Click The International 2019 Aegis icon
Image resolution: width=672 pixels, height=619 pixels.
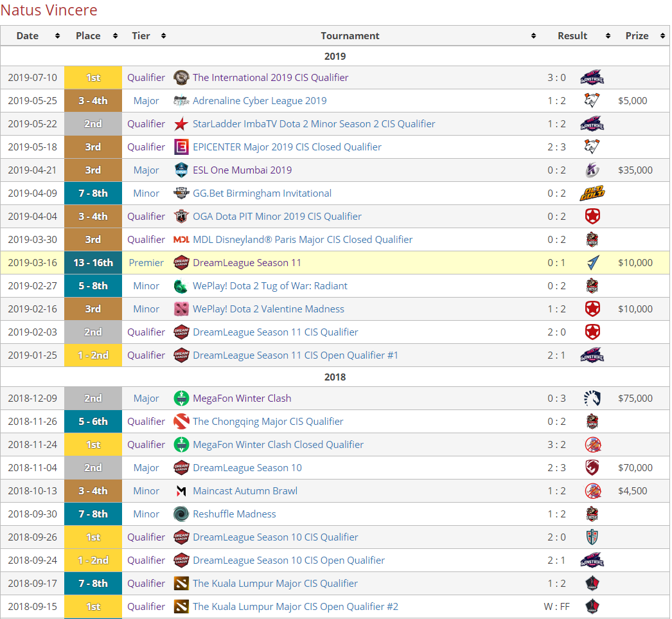[181, 78]
